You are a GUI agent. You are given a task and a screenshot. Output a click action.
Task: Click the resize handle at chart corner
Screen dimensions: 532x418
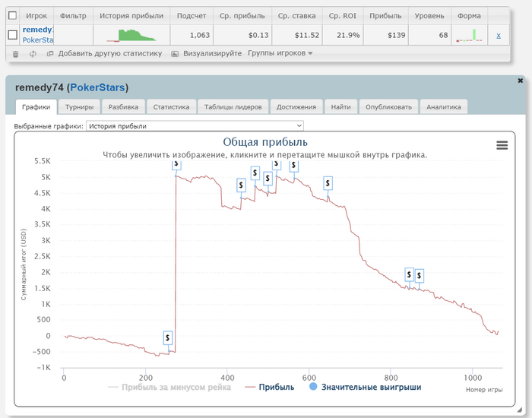[519, 410]
